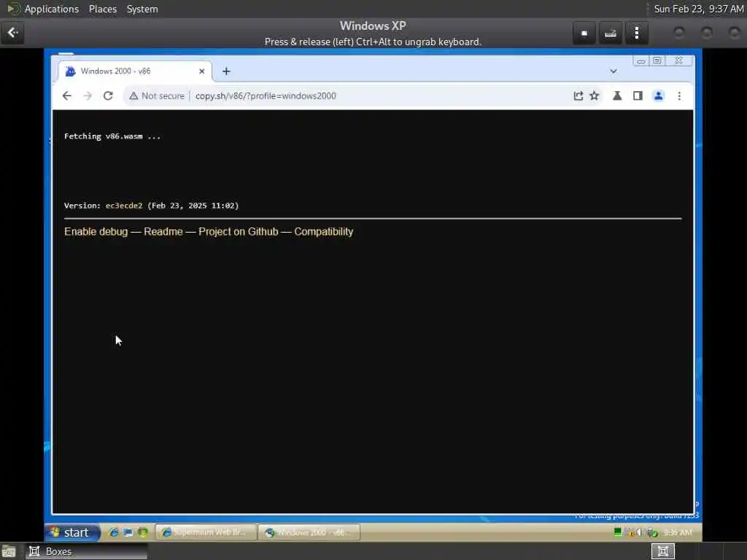Open the Project on Github link
The image size is (747, 560).
tap(239, 231)
